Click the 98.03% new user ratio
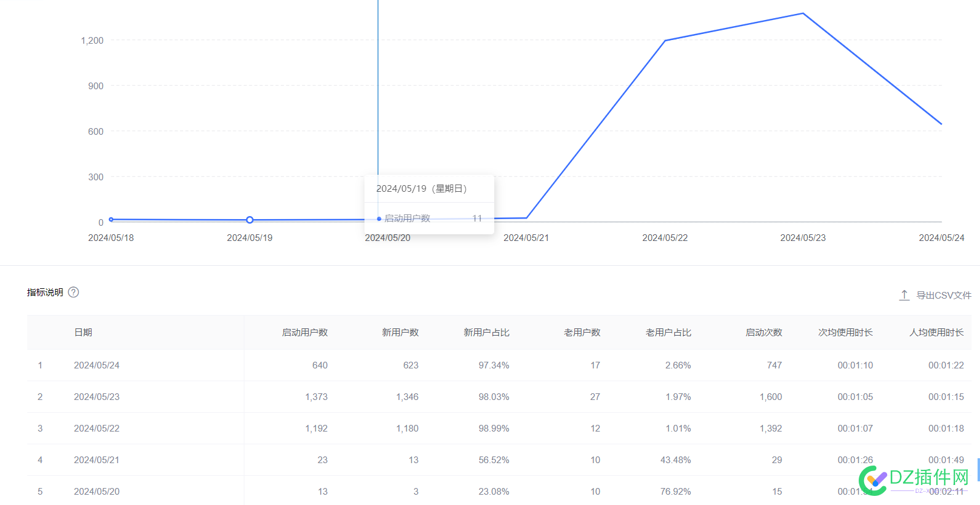 [494, 396]
